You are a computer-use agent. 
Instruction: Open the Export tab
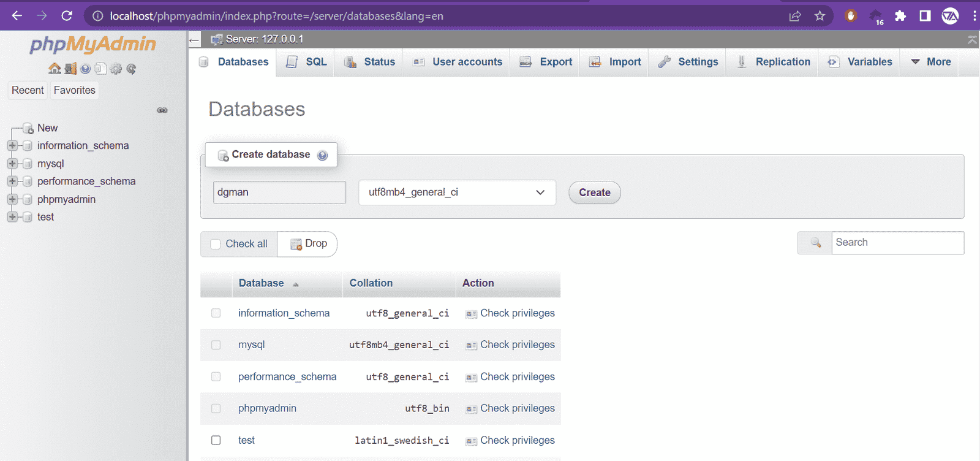pos(545,62)
